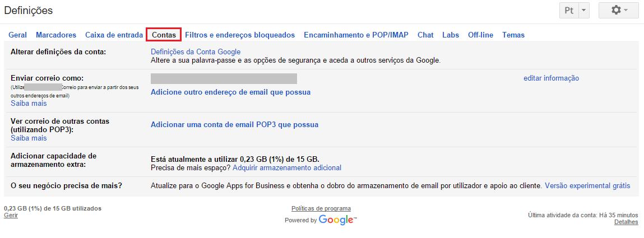Open Filtros e endereços bloqueados tab

click(240, 35)
